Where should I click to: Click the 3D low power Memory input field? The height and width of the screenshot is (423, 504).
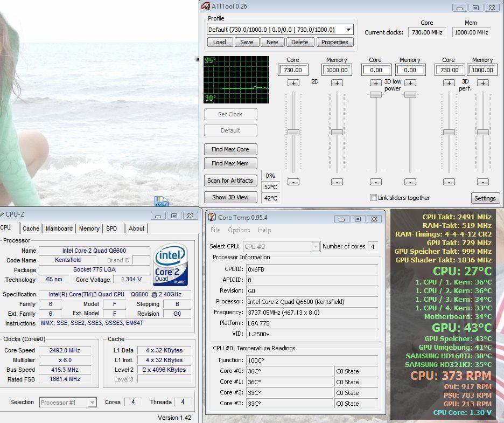tap(410, 70)
